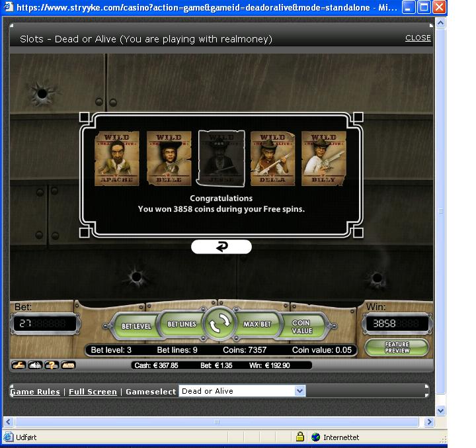
Task: Open the FEATURE PREVIEW
Action: pyautogui.click(x=397, y=347)
